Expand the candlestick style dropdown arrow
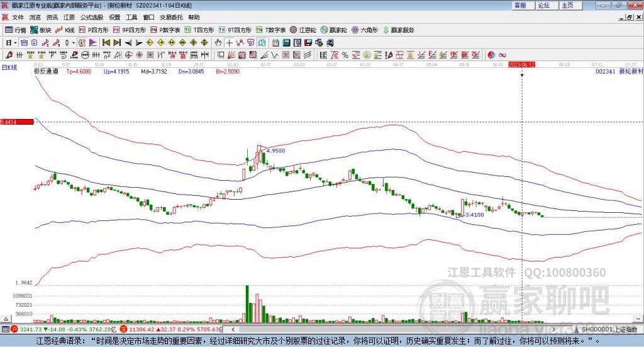This screenshot has height=347, width=644. 74,43
